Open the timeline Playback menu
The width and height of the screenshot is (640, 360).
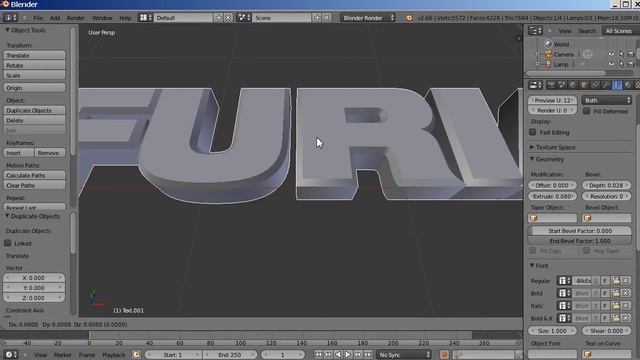pos(113,355)
